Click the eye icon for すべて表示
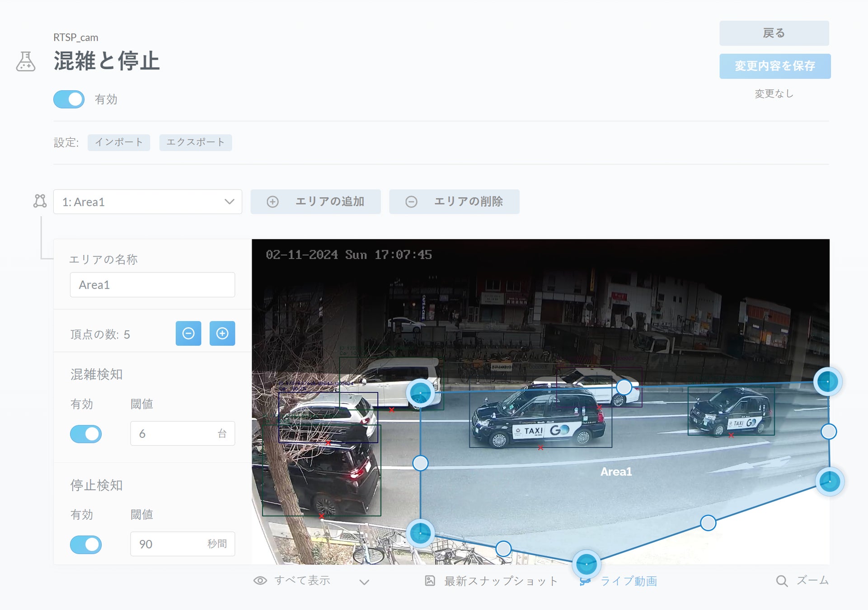Screen dimensions: 868x610 [x=260, y=581]
